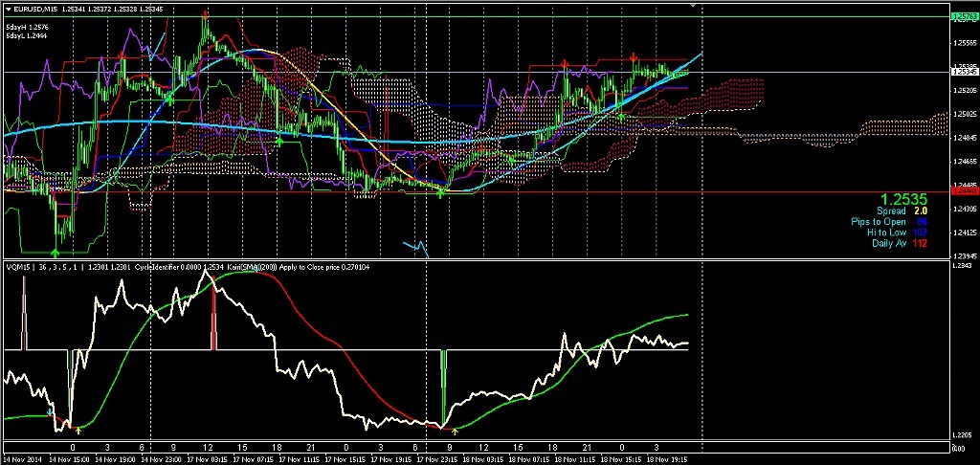The height and width of the screenshot is (465, 980).
Task: Click the green spike near hour 9 in indicator
Action: click(443, 383)
